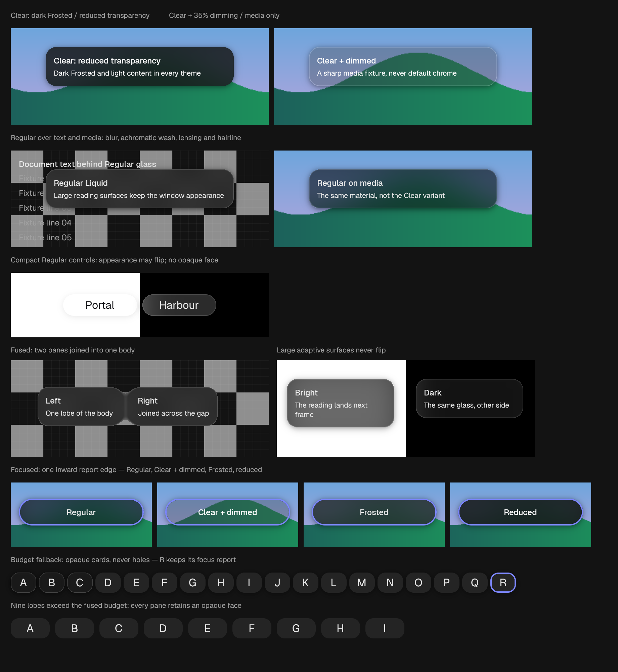Click letter A in nine lobes row
Image resolution: width=618 pixels, height=672 pixels.
click(30, 628)
